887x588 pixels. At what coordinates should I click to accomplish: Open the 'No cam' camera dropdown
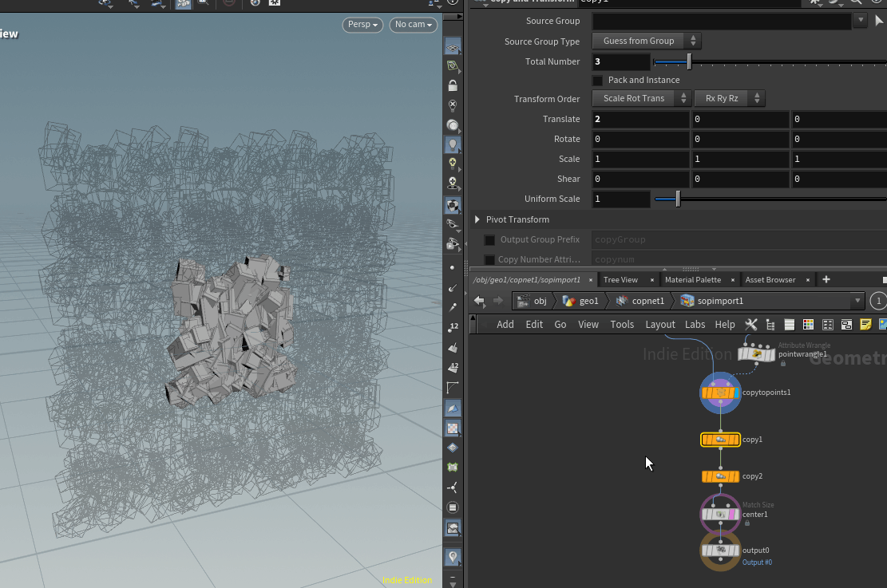click(x=414, y=25)
